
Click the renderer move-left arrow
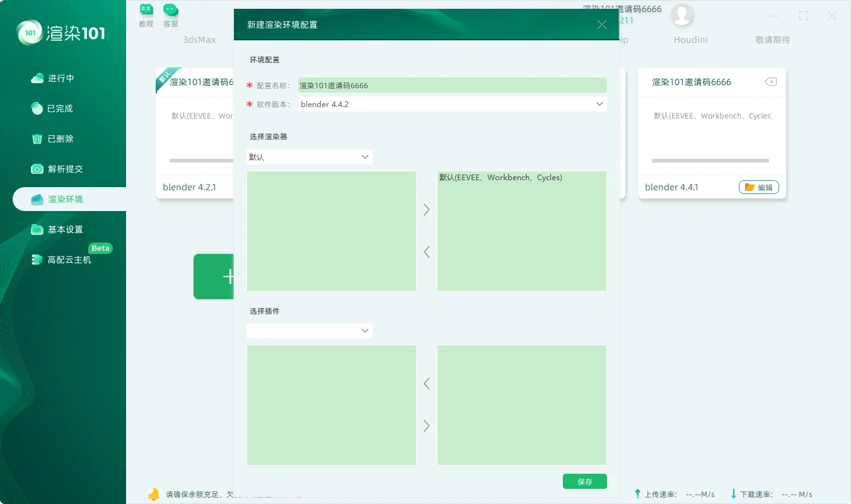[427, 252]
